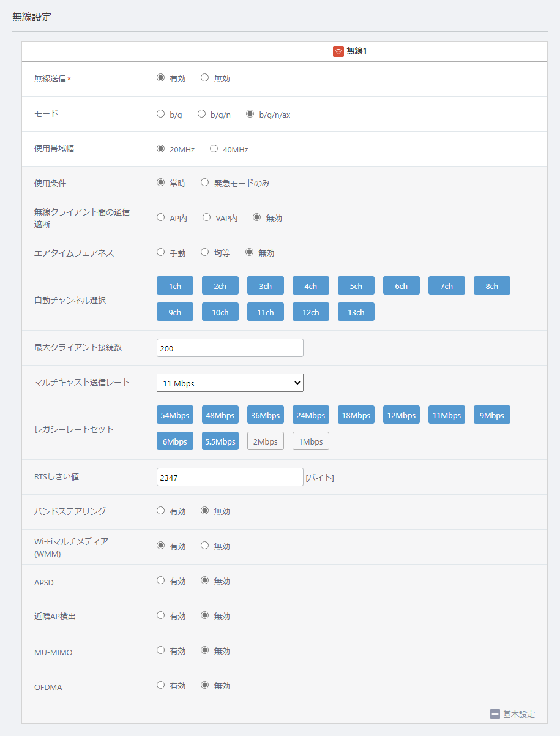Viewport: 560px width, 736px height.
Task: Toggle the 11Mbps legacy rate
Action: 447,415
